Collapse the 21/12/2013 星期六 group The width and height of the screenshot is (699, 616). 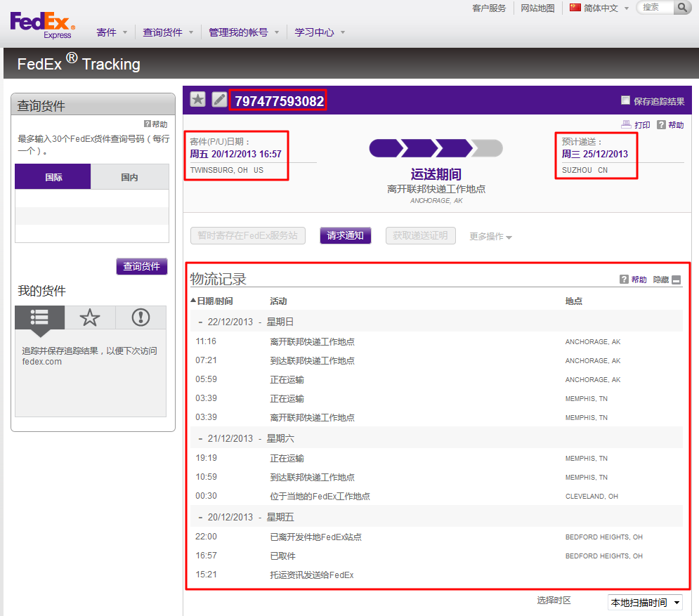pos(200,439)
